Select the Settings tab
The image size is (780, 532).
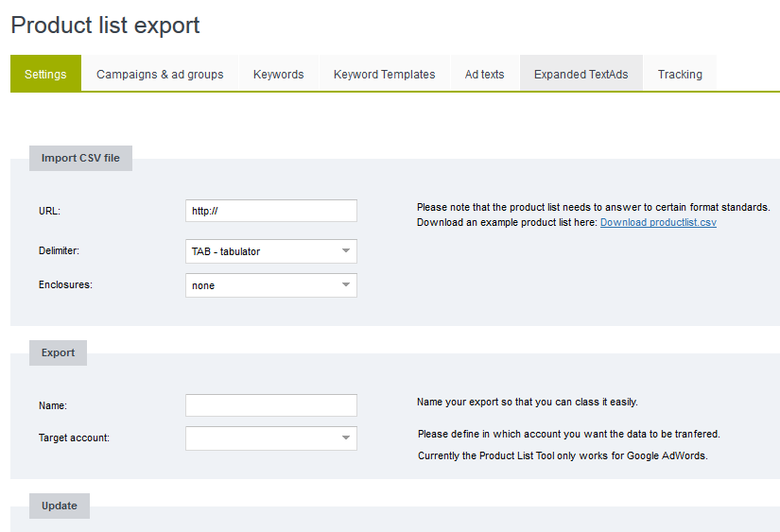pyautogui.click(x=45, y=74)
